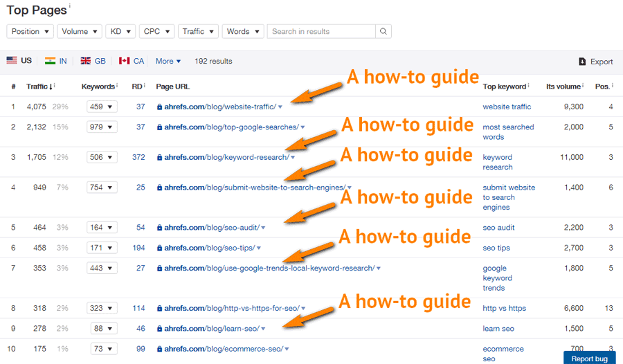The height and width of the screenshot is (364, 623).
Task: Select the US flag icon
Action: [x=12, y=61]
